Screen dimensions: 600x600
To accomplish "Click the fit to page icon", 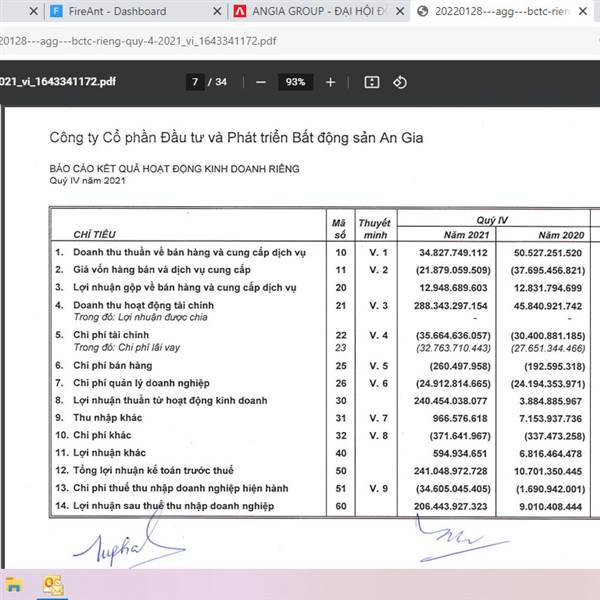I will (x=372, y=82).
